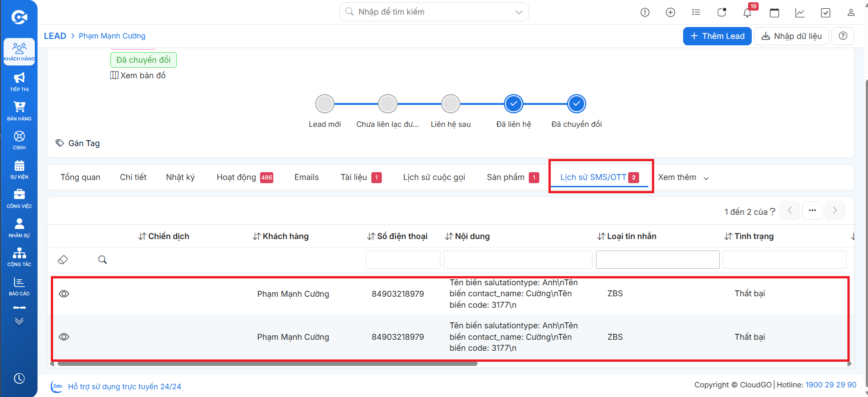Screen dimensions: 868x397
Task: Click the Nhập dữ liệu import button
Action: point(792,36)
